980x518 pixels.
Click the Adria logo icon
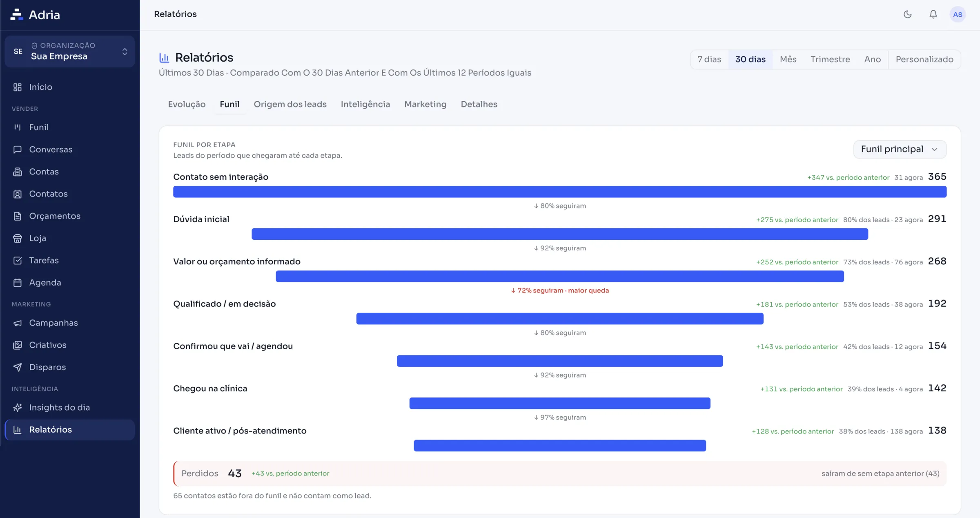pos(17,15)
